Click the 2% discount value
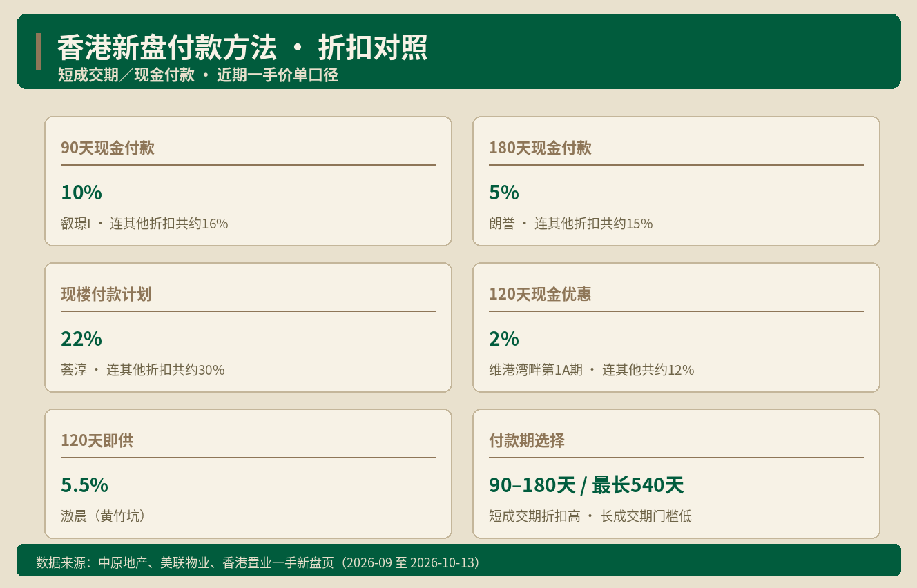 [504, 339]
